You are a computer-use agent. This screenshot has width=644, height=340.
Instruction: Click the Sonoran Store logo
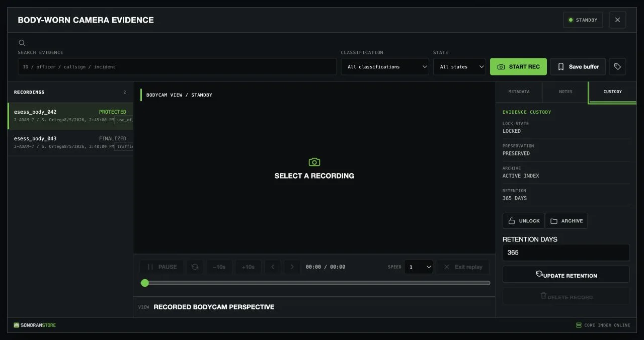[x=35, y=325]
